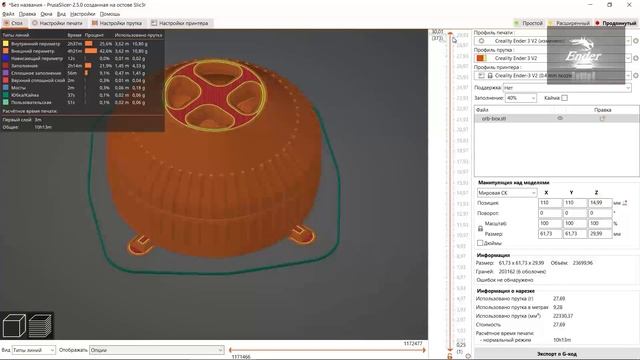Click purple solid infill legend swatch
640x360 pixels.
coord(6,73)
